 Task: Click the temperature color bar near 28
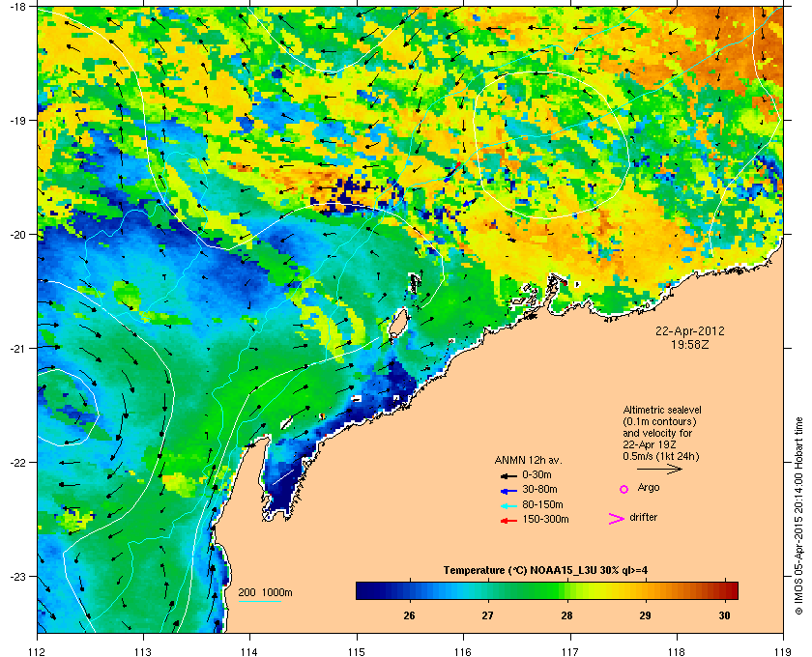567,590
